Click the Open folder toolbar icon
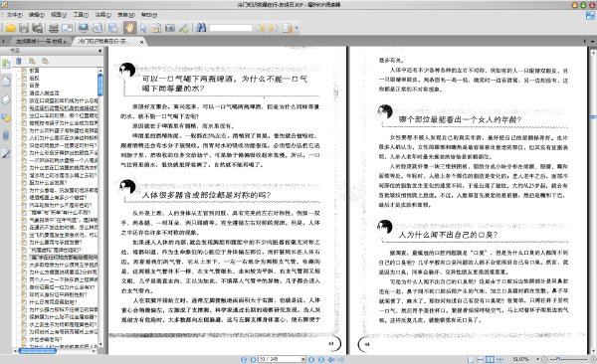The image size is (597, 364). click(10, 28)
